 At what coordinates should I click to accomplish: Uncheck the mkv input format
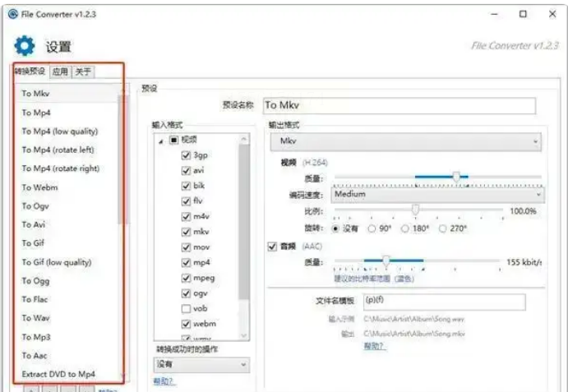pyautogui.click(x=186, y=232)
